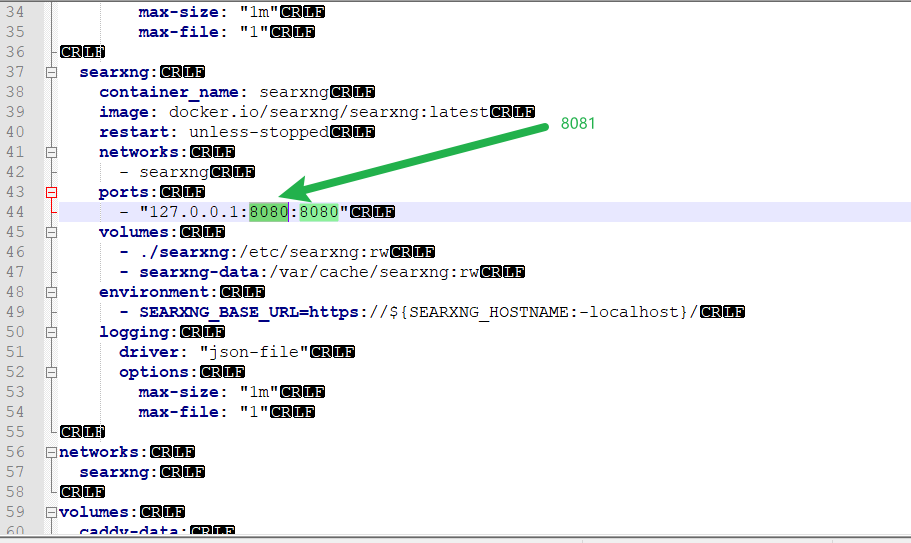
Task: Click the CRLF marker on line 55
Action: (82, 432)
